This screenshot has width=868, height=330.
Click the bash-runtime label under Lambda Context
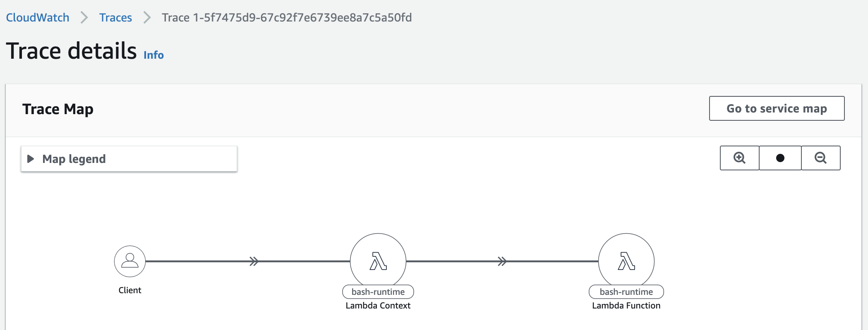(x=378, y=292)
